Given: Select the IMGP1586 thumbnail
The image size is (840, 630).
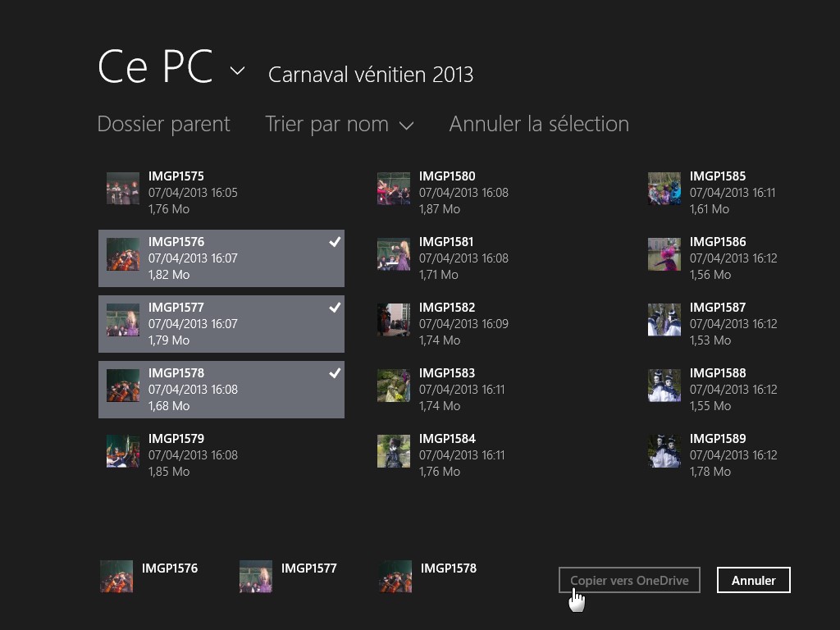Looking at the screenshot, I should point(664,254).
